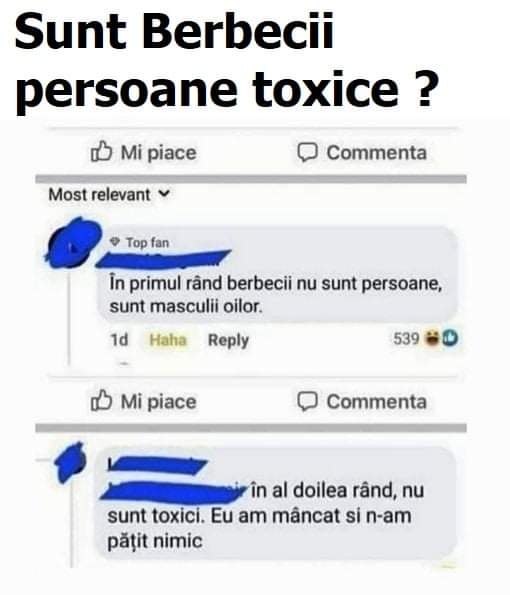The width and height of the screenshot is (510, 595).
Task: Toggle the Haha reaction on first comment
Action: click(168, 340)
